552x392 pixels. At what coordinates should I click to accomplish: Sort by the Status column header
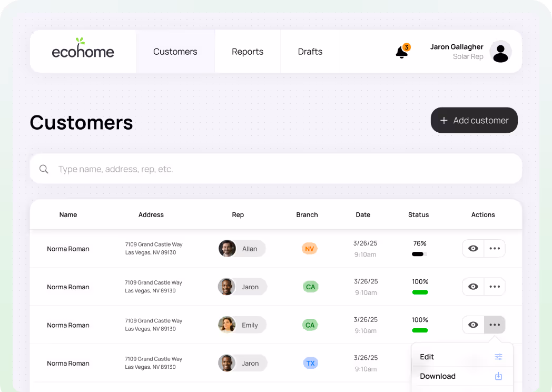tap(418, 214)
